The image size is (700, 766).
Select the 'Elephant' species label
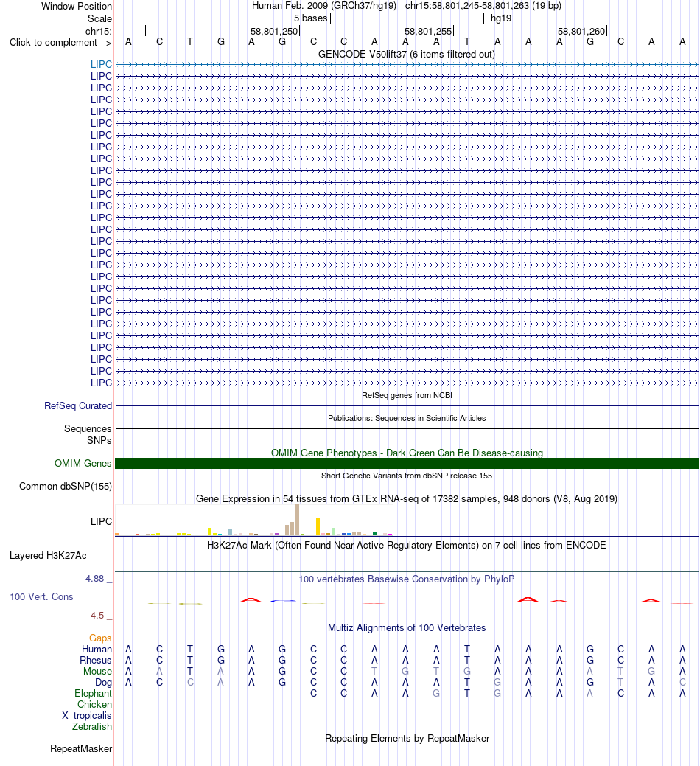click(x=94, y=694)
